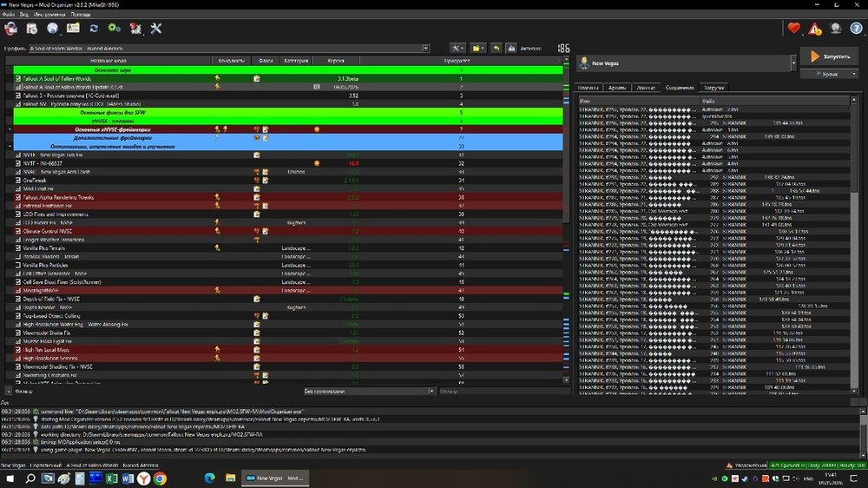Open Settings wrench and screwdriver icon
This screenshot has height=488, width=868.
156,29
